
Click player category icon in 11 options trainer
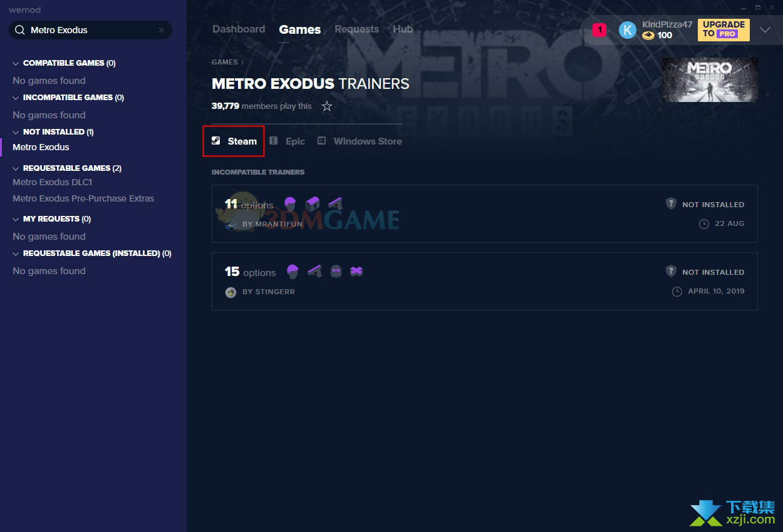(289, 204)
